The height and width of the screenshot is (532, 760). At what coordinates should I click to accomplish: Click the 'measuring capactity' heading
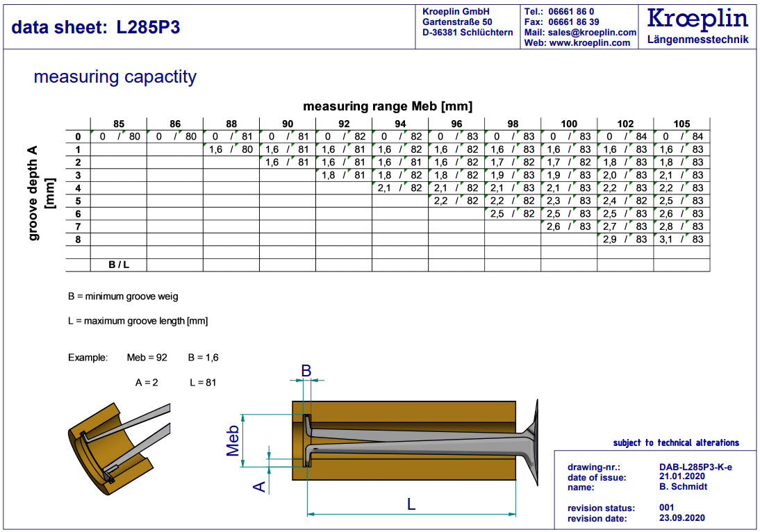115,77
